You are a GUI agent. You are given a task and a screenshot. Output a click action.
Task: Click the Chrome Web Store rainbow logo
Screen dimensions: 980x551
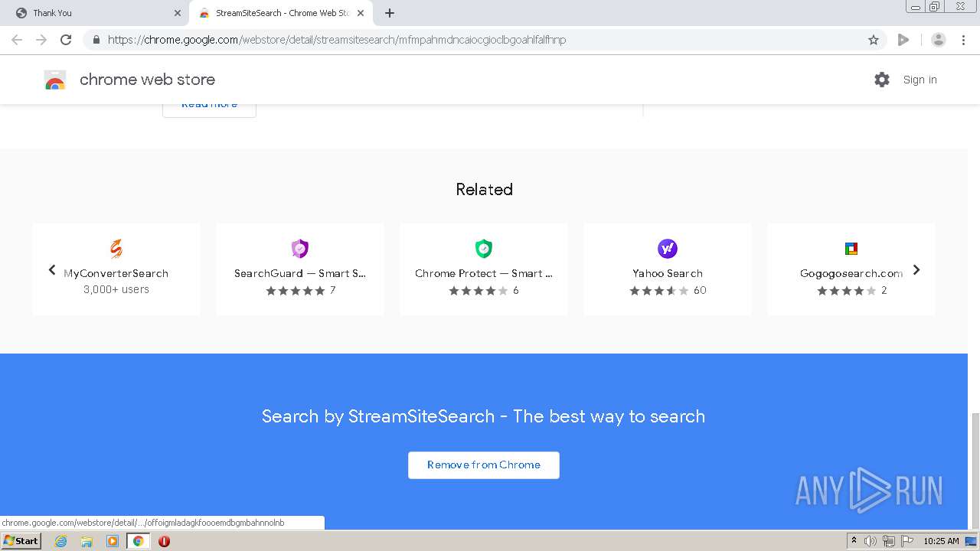pos(55,80)
